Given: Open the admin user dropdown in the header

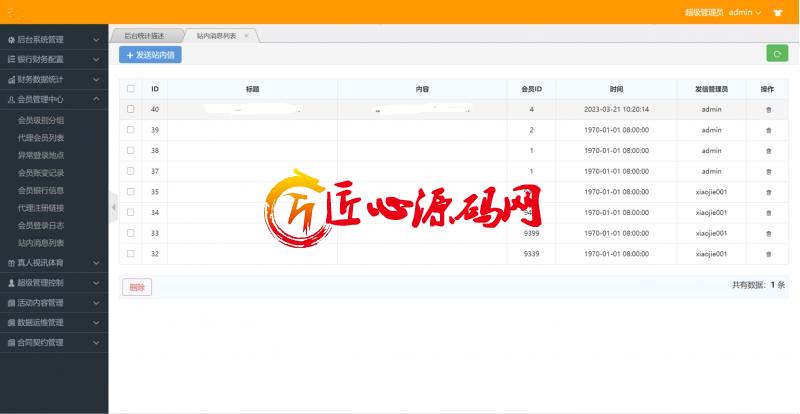Looking at the screenshot, I should (x=745, y=12).
